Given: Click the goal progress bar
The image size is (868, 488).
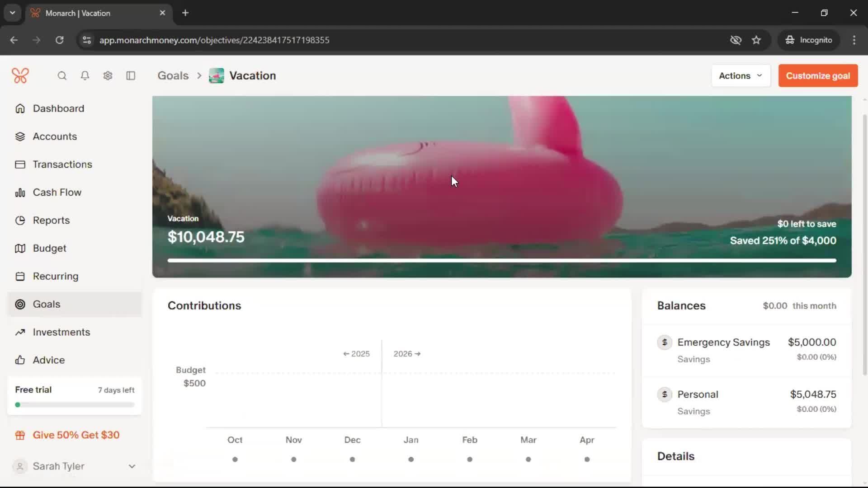Looking at the screenshot, I should point(501,261).
